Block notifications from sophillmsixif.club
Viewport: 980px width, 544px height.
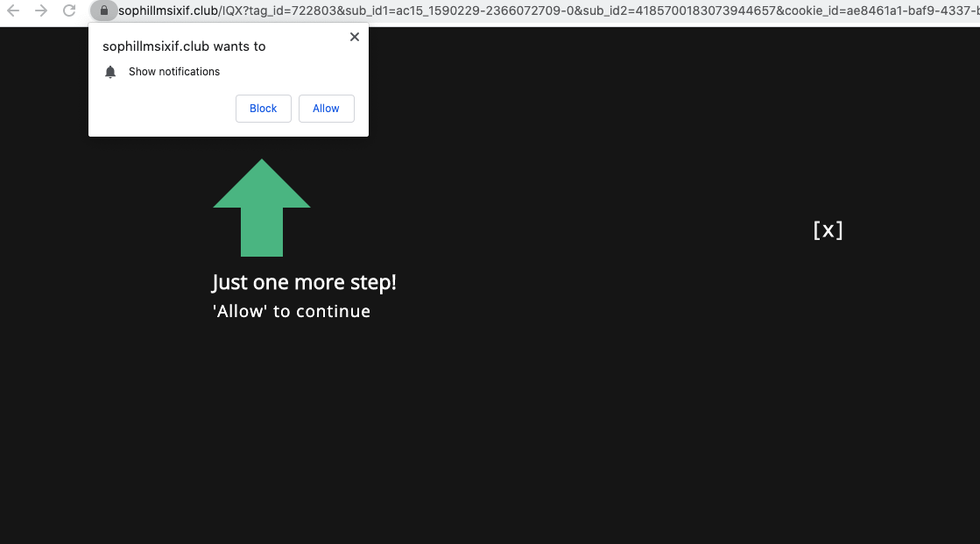[x=263, y=109]
